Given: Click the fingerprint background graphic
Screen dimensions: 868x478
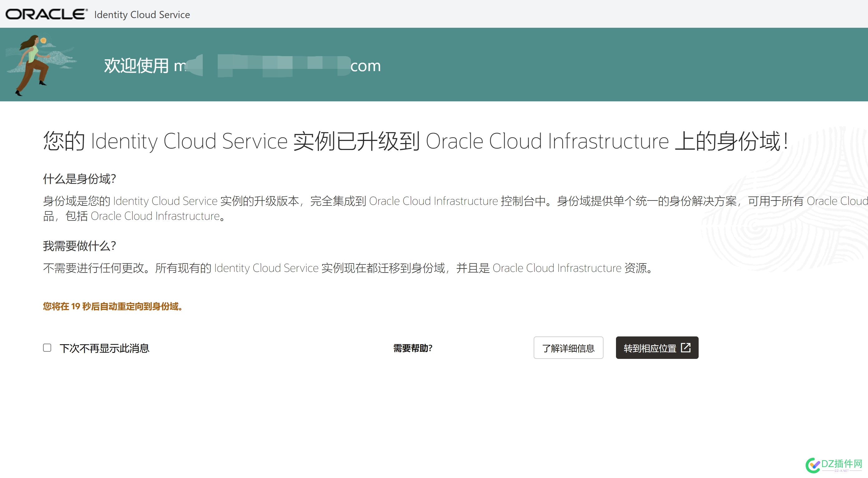Looking at the screenshot, I should coord(785,199).
